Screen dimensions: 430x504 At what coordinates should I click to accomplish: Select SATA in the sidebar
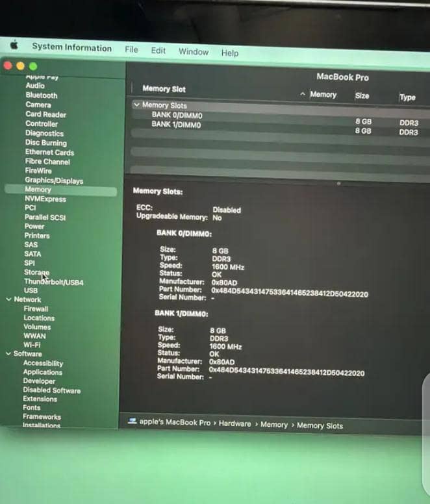pyautogui.click(x=32, y=254)
